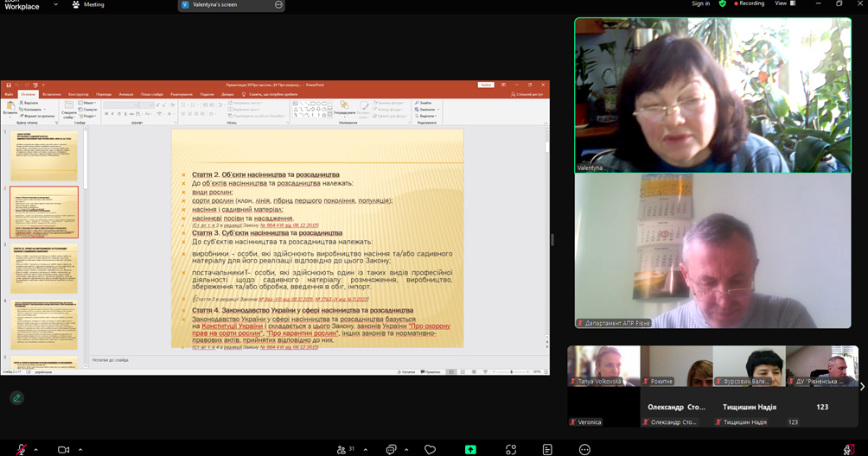Expand video options arrow next to camera
This screenshot has width=868, height=456.
80,450
